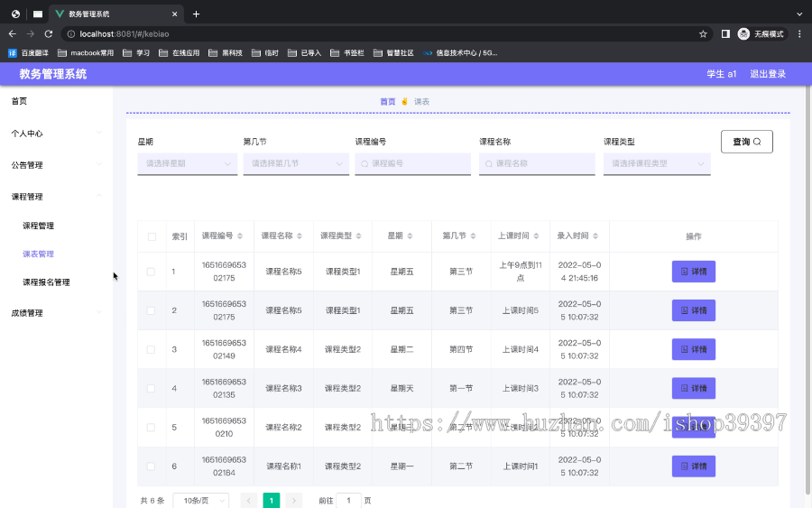
Task: View 详情 for row 1
Action: click(694, 272)
